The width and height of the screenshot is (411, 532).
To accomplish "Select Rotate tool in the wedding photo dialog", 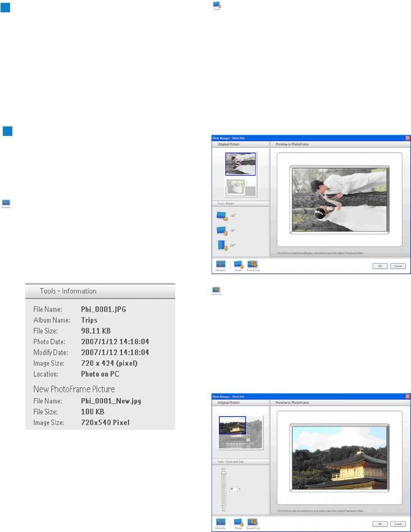I will click(x=238, y=265).
